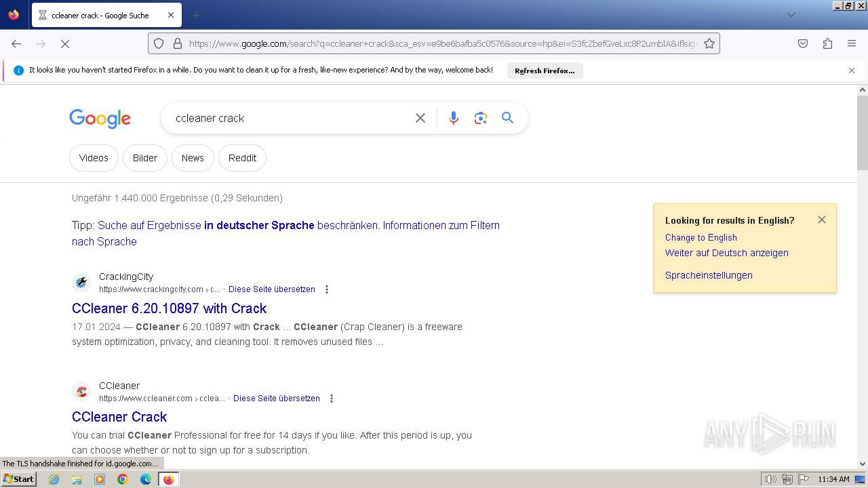Image resolution: width=868 pixels, height=488 pixels.
Task: Click the ccleaner.com URL breadcrumb
Action: (162, 399)
